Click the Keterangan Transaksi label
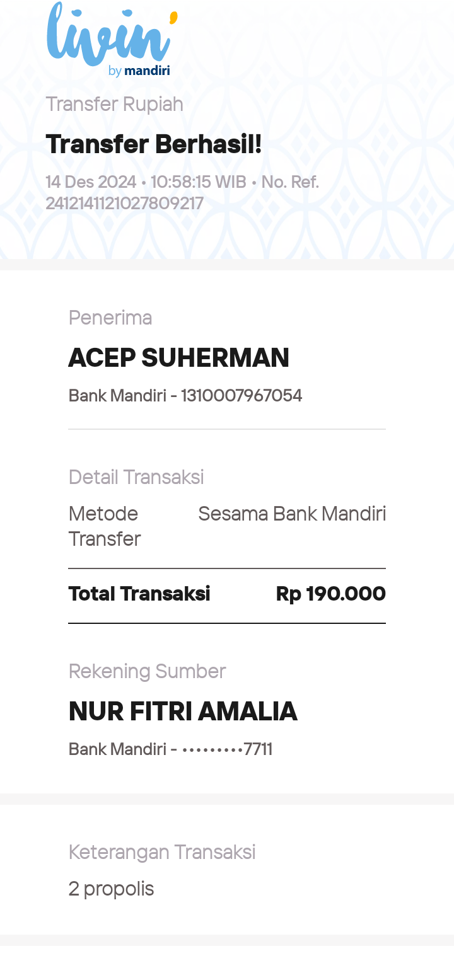 coord(162,852)
